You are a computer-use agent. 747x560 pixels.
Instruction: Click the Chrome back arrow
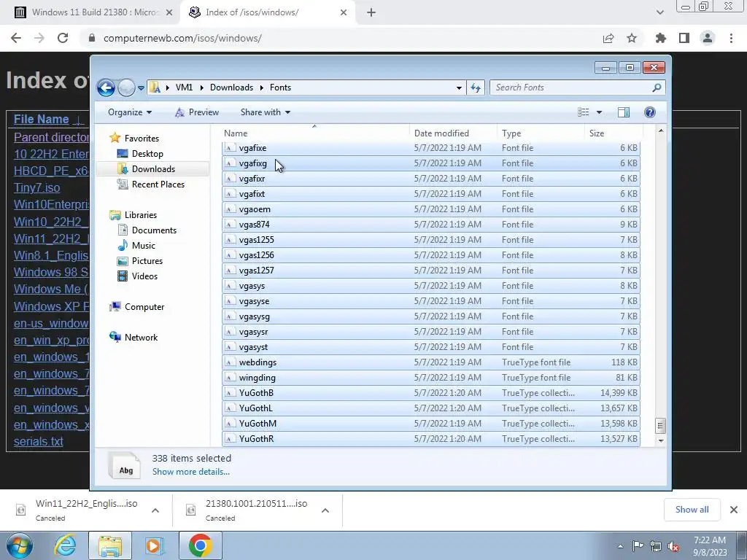pos(16,38)
